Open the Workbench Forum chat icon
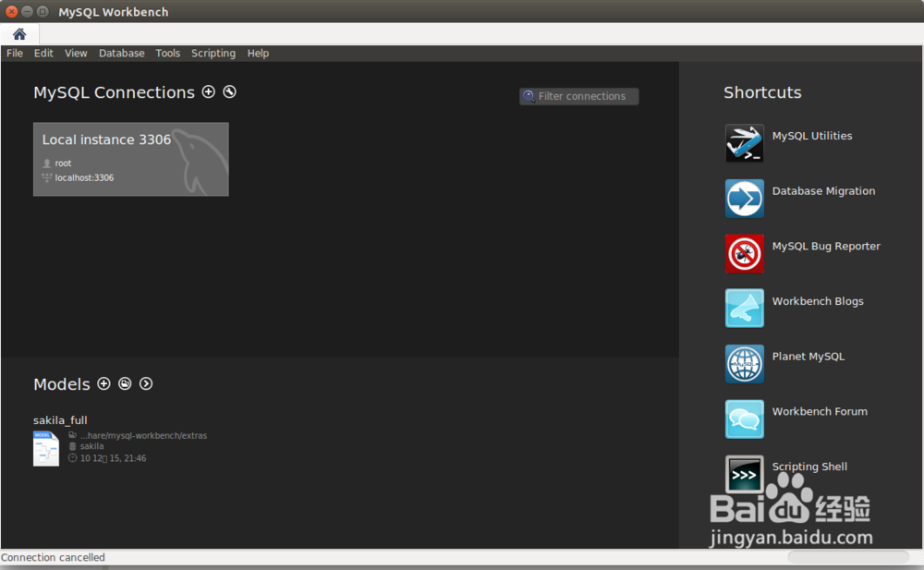 pos(744,419)
